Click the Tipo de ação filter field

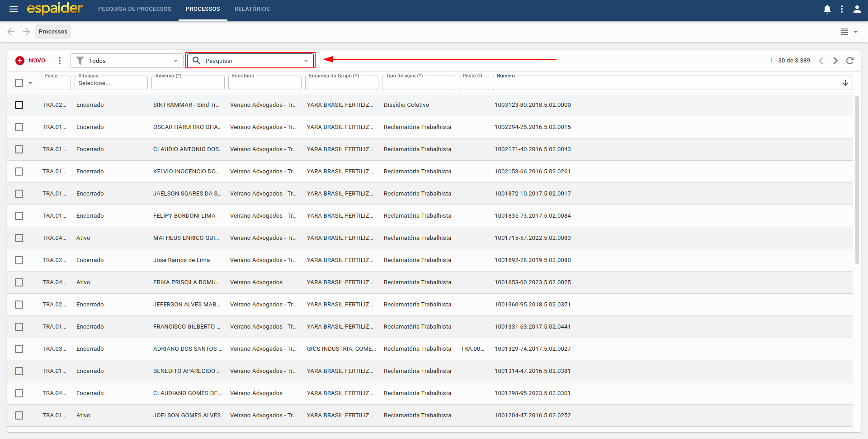pos(419,83)
